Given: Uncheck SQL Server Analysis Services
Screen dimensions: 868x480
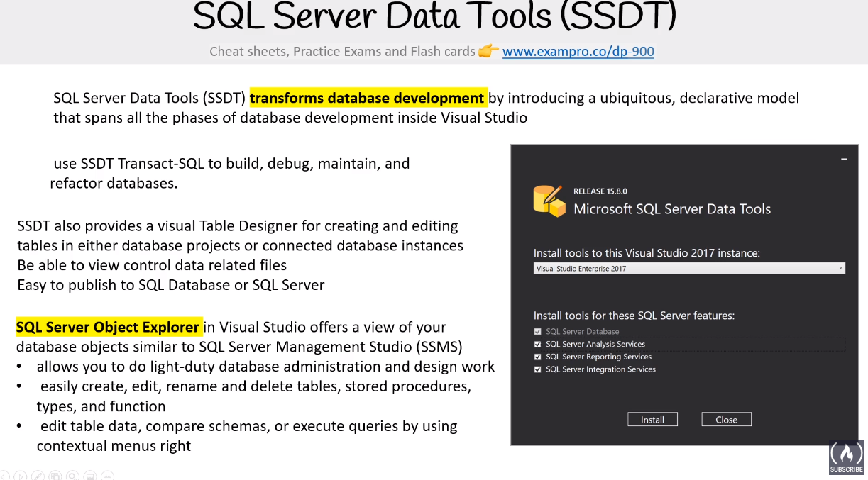Looking at the screenshot, I should point(538,344).
